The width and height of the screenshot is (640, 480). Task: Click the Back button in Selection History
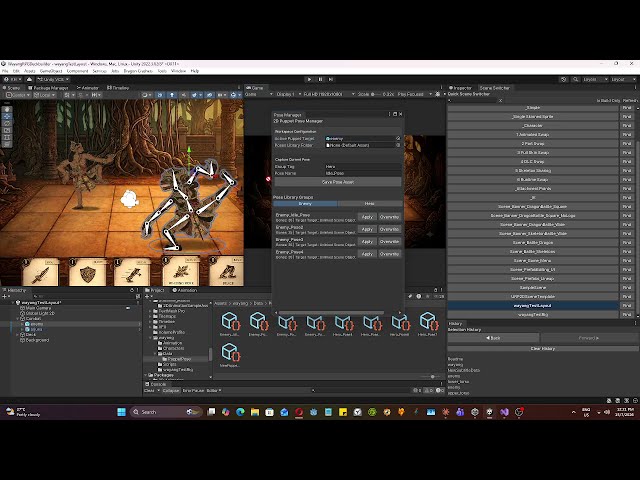[493, 338]
